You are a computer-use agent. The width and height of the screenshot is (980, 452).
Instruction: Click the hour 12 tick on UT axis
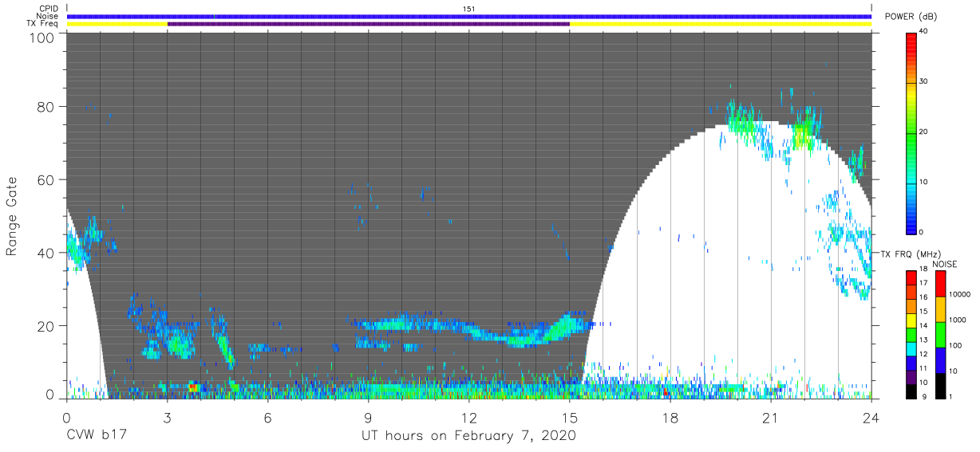pos(469,417)
